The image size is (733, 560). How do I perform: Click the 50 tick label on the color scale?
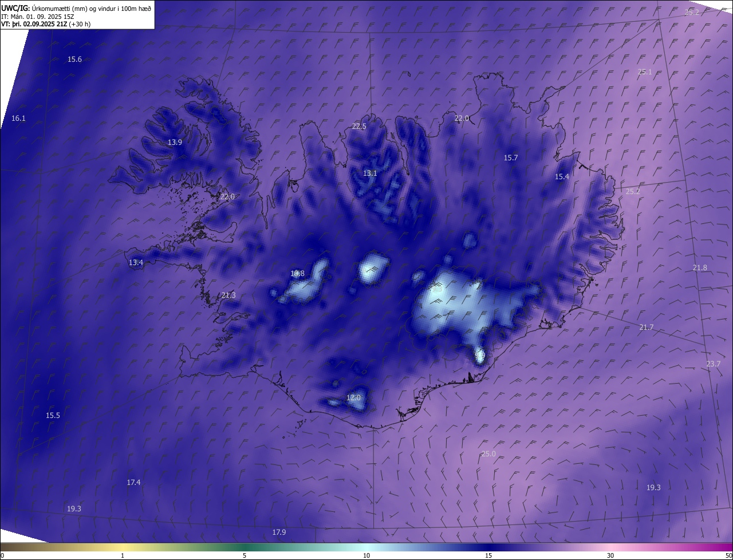tap(728, 556)
